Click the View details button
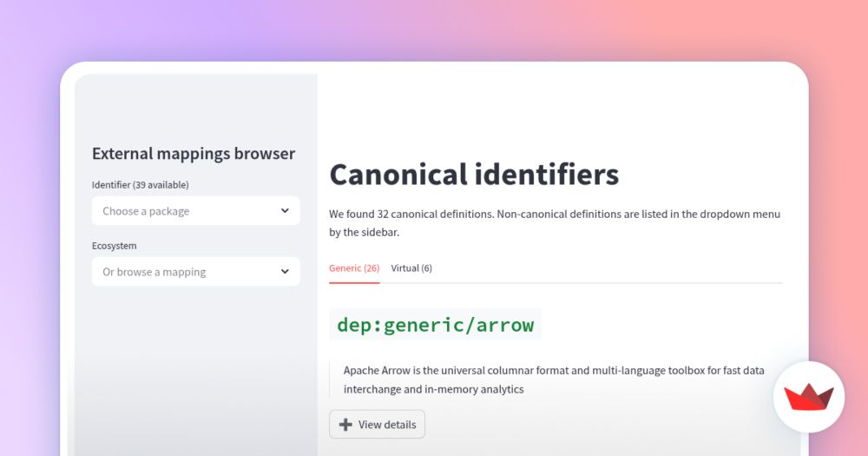Screen dimensions: 868x456 pos(377,425)
